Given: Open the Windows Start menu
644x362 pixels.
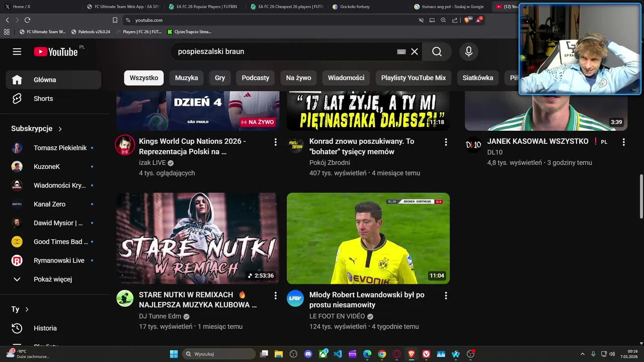Looking at the screenshot, I should pos(174,354).
